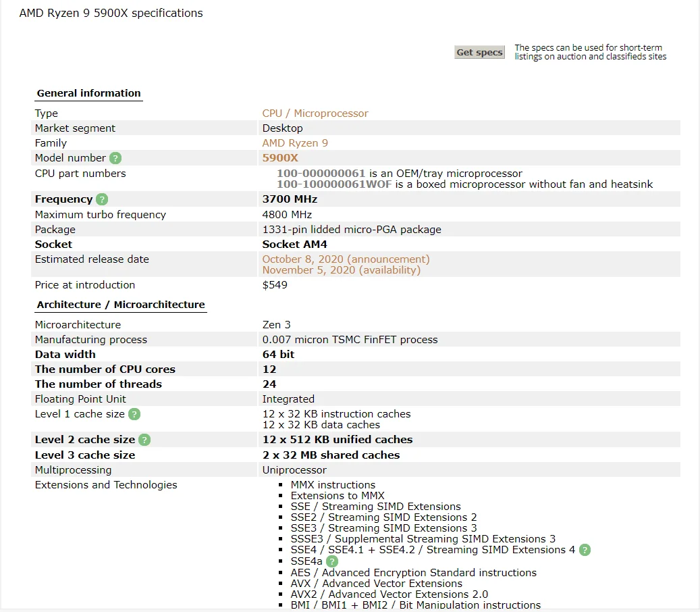Screen dimensions: 700x612
Task: Click the Uniprocessor multiprocessing value
Action: [x=294, y=470]
